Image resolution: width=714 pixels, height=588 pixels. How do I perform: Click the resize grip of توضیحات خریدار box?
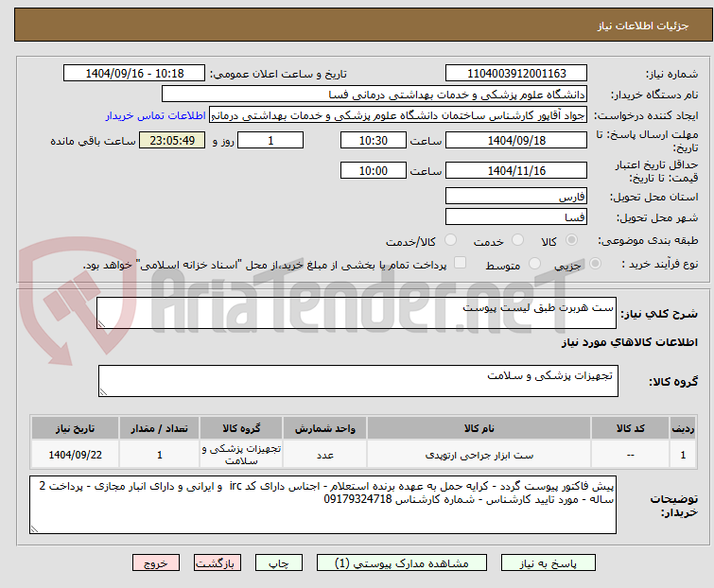(34, 529)
